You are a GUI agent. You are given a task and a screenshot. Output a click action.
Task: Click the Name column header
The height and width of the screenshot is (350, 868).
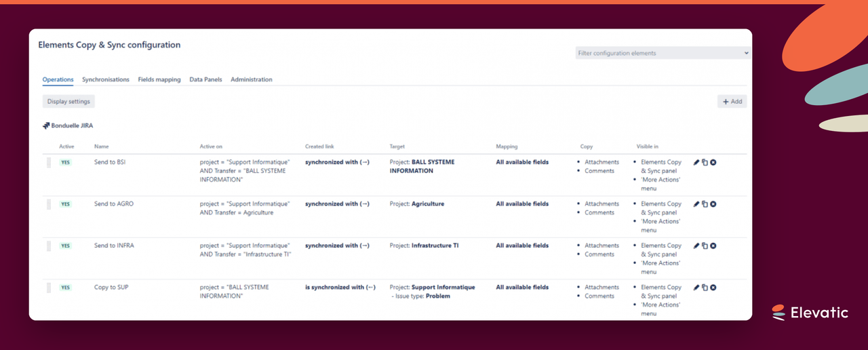(x=101, y=147)
